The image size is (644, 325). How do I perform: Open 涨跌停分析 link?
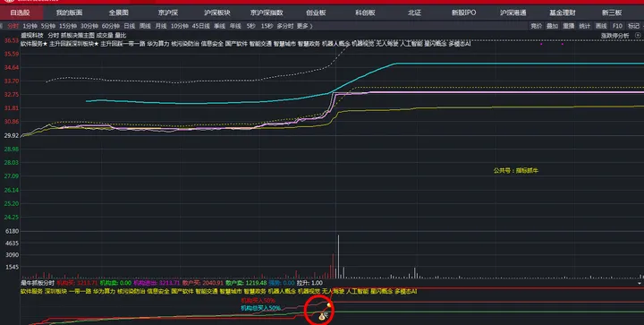(x=614, y=36)
